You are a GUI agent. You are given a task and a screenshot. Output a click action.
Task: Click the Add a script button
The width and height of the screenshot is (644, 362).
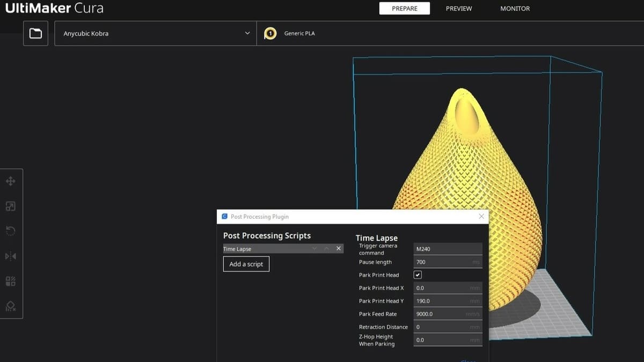click(246, 264)
